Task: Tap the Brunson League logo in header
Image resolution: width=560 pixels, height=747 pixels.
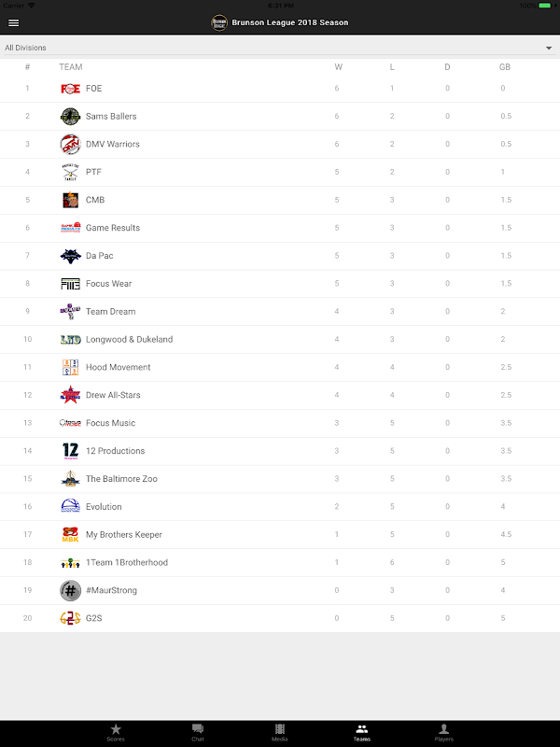Action: click(x=219, y=22)
